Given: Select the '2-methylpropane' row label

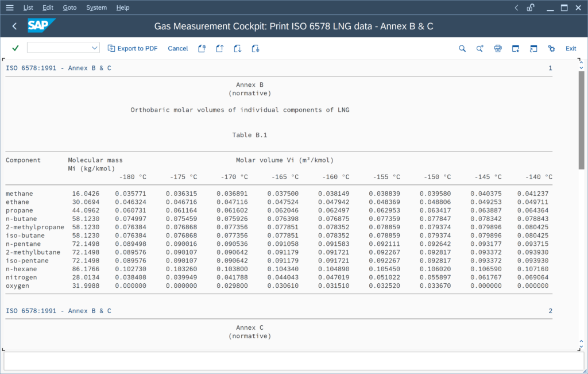Looking at the screenshot, I should 35,227.
